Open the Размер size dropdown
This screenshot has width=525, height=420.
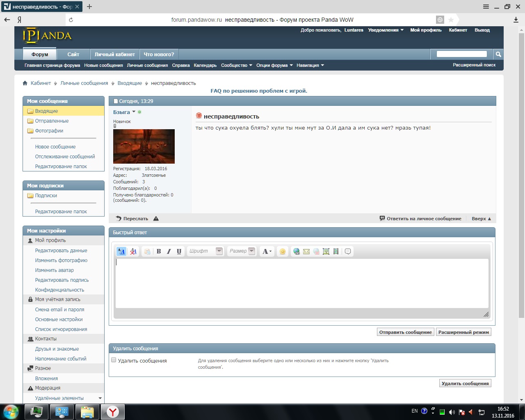click(242, 251)
